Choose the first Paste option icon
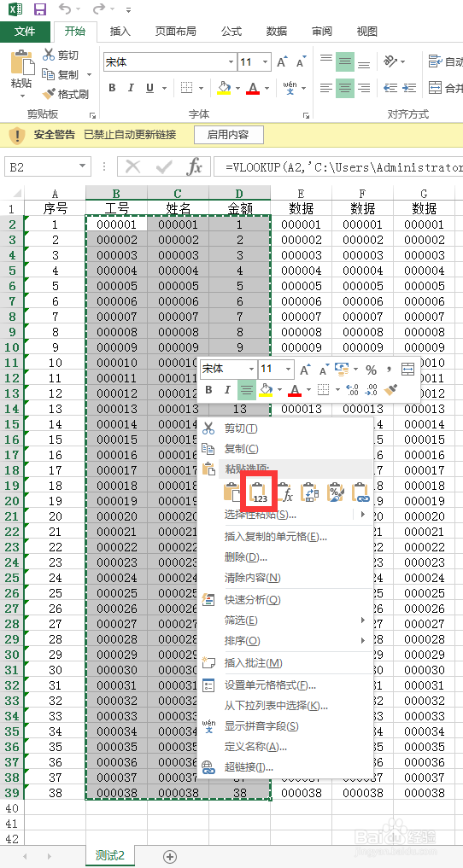The height and width of the screenshot is (868, 463). coord(232,492)
